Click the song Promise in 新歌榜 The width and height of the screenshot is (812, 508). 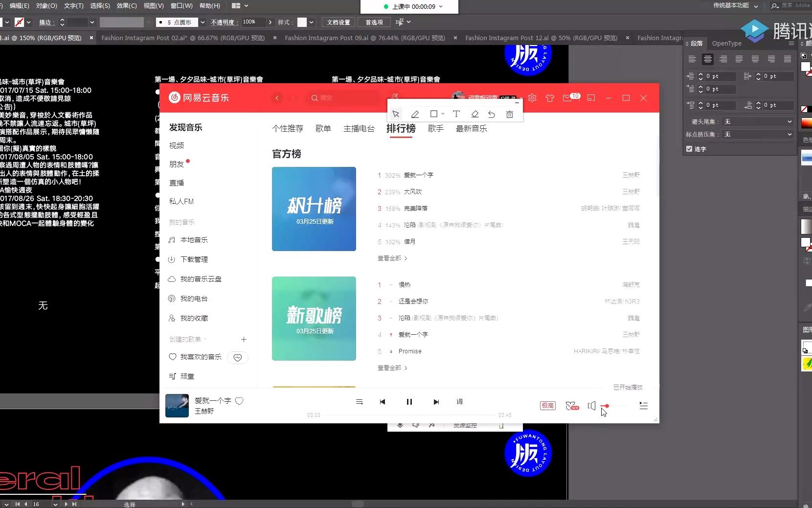tap(410, 351)
